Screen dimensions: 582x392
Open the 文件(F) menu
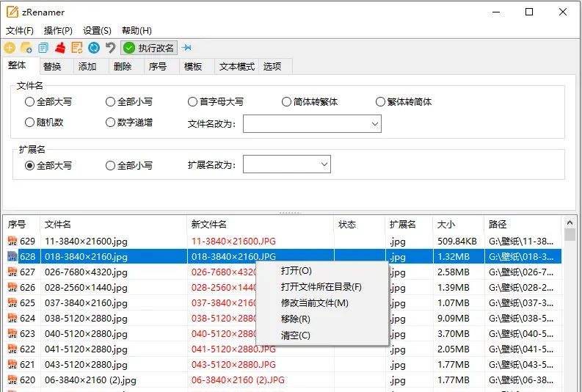(20, 30)
